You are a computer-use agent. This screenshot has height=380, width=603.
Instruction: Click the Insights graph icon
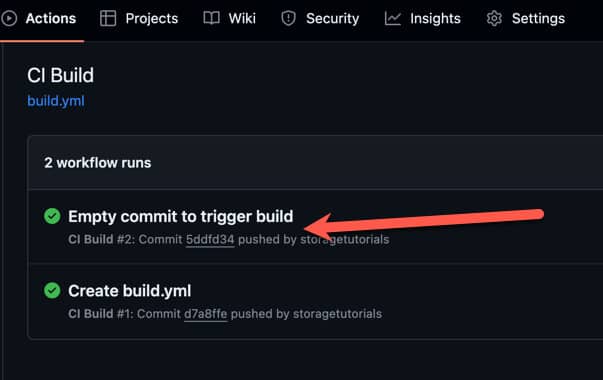[x=393, y=18]
